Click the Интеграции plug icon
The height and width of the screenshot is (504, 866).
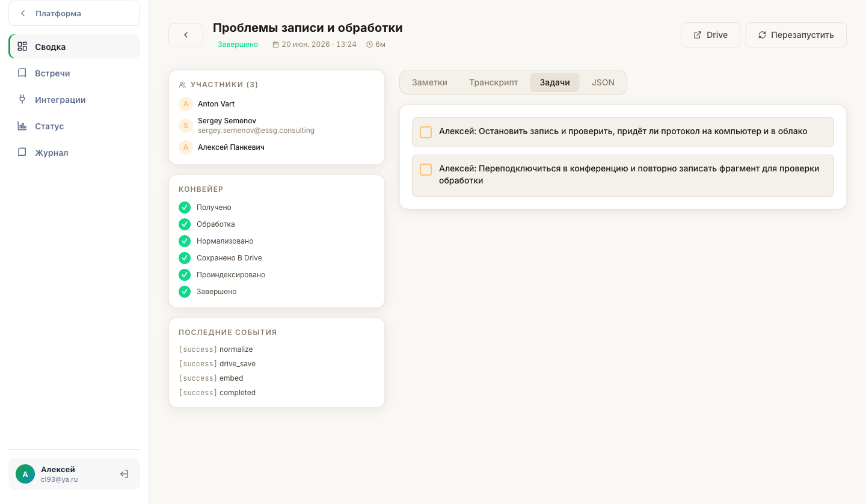[22, 99]
